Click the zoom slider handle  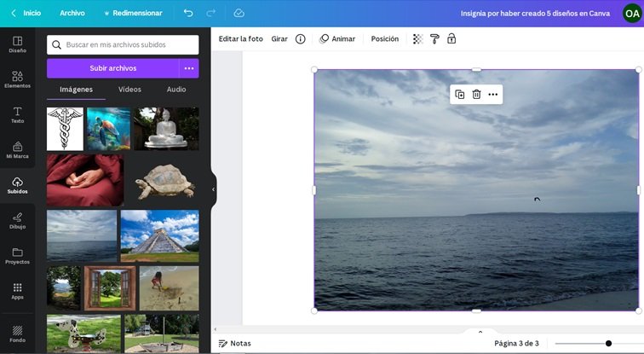click(x=608, y=344)
